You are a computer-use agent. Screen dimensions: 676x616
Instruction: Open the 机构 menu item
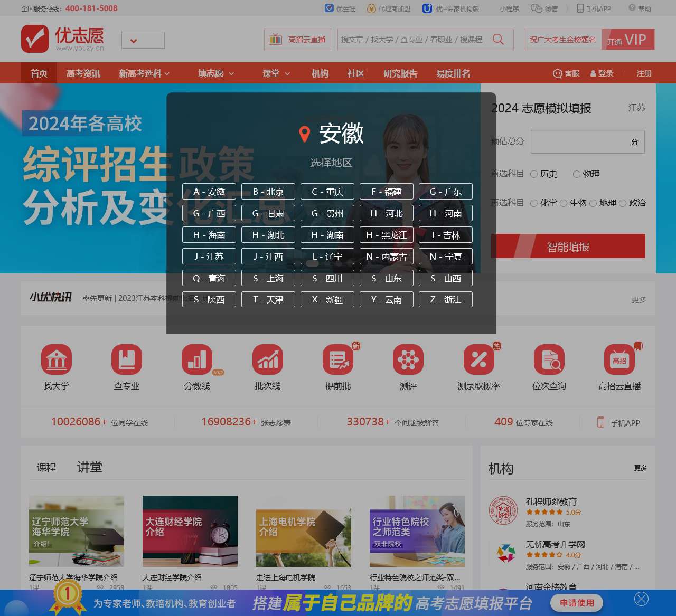pyautogui.click(x=320, y=73)
